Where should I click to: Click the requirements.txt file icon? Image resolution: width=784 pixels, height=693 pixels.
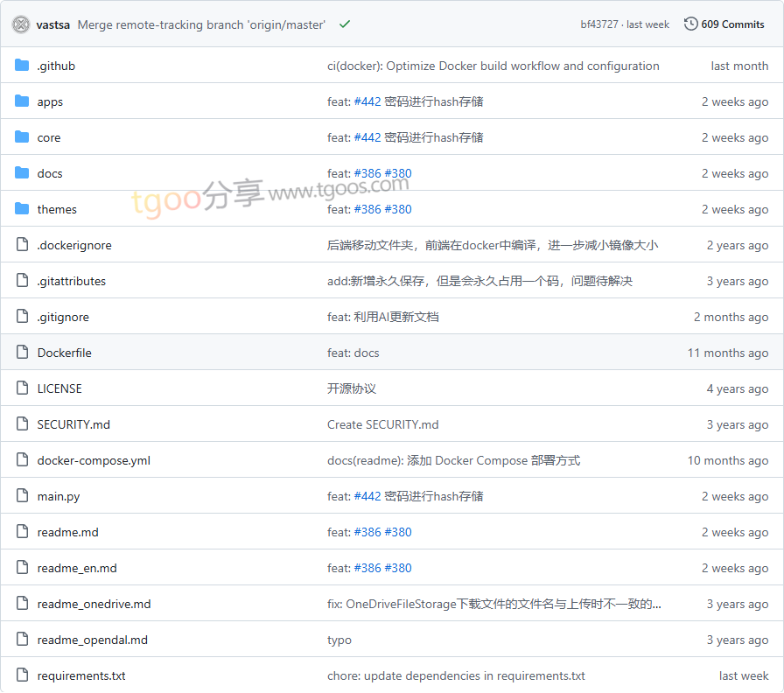23,675
